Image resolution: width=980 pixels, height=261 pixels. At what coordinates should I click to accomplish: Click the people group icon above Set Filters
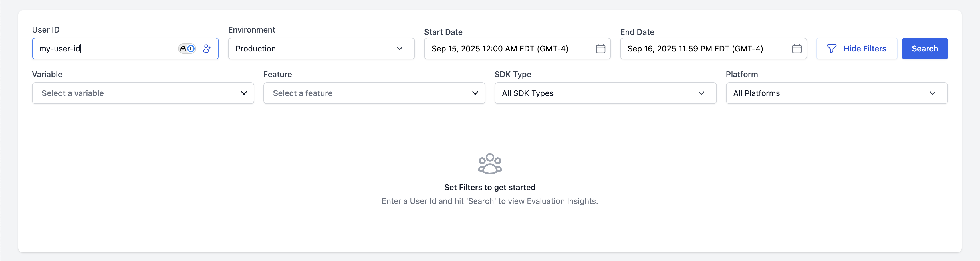coord(490,164)
